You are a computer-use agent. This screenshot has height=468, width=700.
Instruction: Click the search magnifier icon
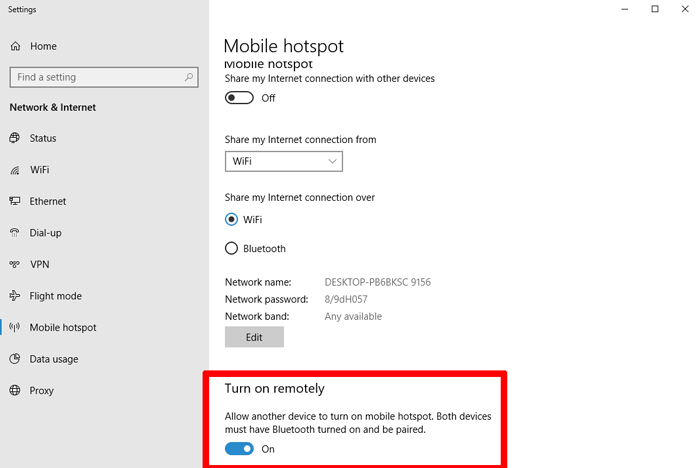[189, 77]
